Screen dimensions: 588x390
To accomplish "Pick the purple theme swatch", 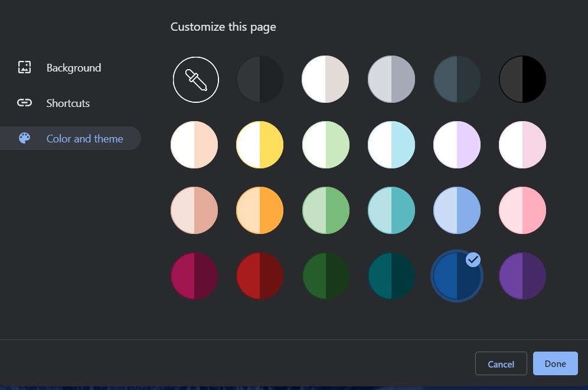I will [522, 276].
